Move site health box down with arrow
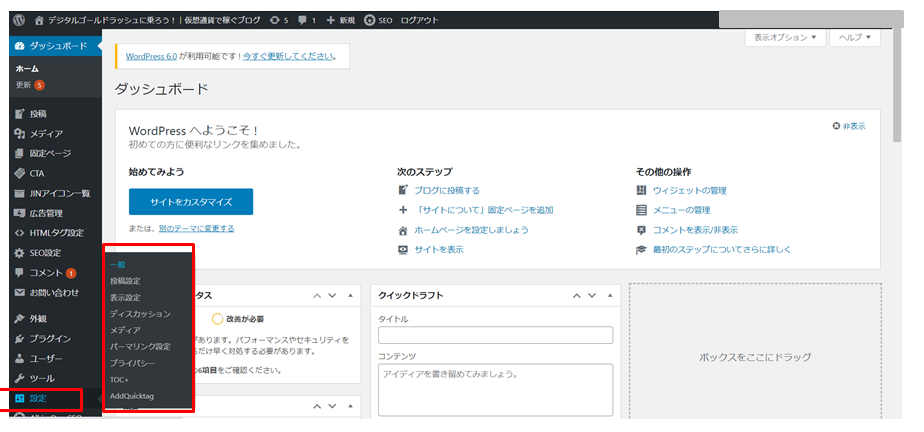The image size is (924, 432). pyautogui.click(x=332, y=295)
